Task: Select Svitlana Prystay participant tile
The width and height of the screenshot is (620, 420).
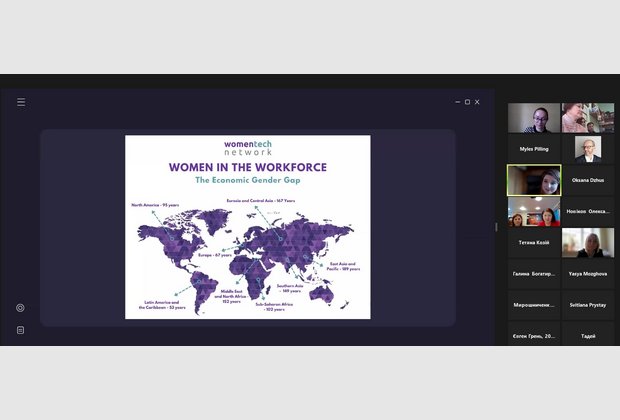Action: tap(587, 304)
